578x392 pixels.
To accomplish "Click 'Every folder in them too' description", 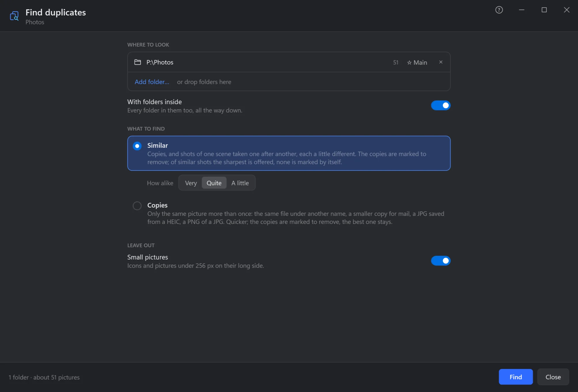I will (x=185, y=110).
